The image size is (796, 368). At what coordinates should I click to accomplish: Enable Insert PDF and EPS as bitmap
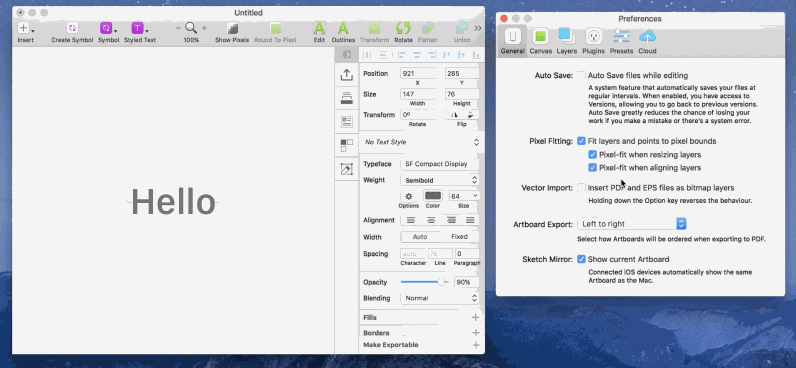[x=581, y=188]
